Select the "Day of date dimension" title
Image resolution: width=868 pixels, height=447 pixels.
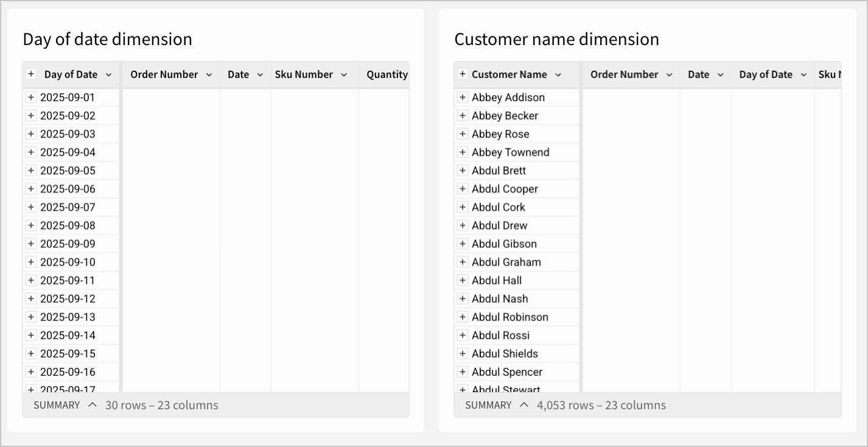107,39
